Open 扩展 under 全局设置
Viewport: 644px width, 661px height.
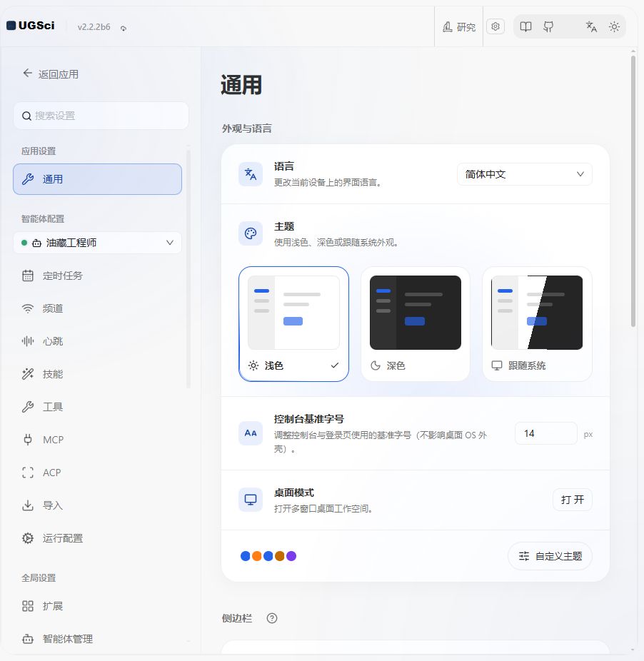(x=97, y=606)
